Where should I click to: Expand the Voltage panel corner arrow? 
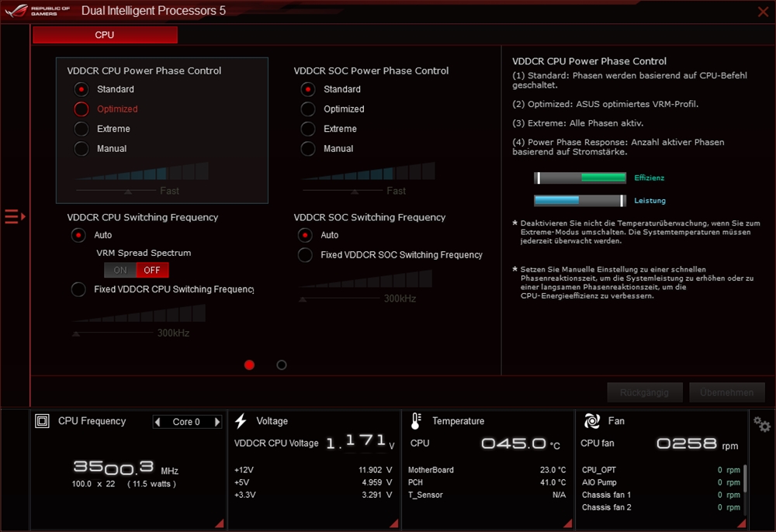[394, 523]
